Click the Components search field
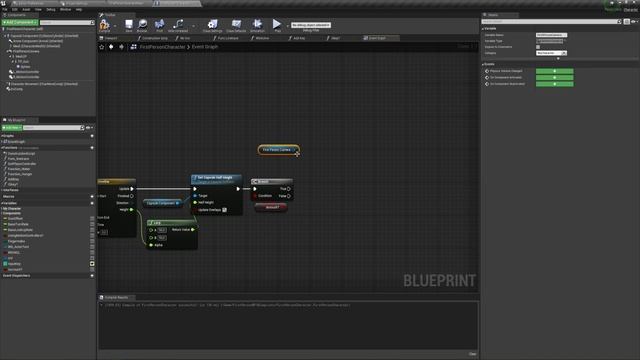640x360 pixels. click(67, 22)
